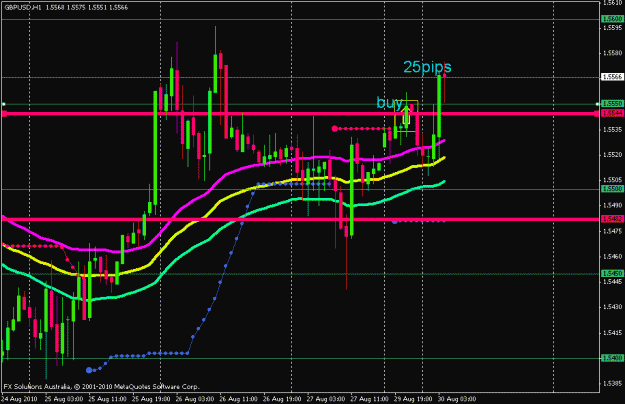Click the green 1.5600 price level label
Screen dimensions: 625x404
(x=612, y=19)
